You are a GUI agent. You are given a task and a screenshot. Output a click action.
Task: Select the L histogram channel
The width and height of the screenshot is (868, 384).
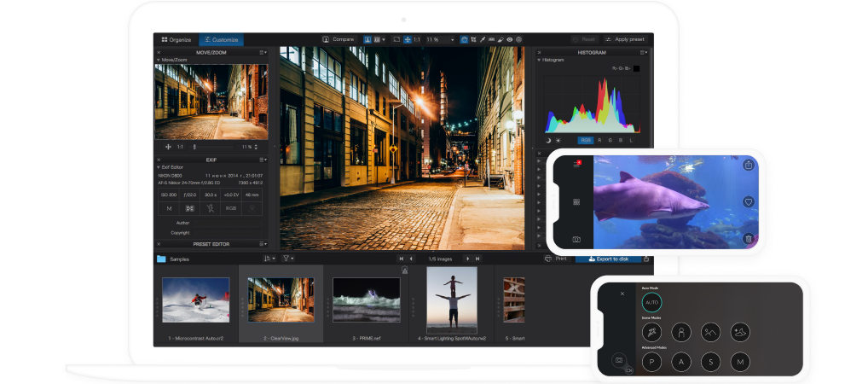[x=630, y=141]
